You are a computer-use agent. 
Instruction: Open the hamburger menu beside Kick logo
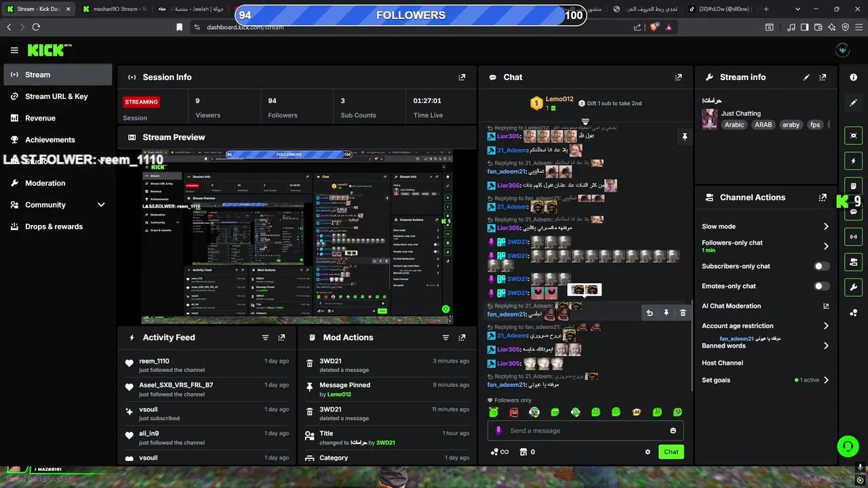click(x=14, y=50)
